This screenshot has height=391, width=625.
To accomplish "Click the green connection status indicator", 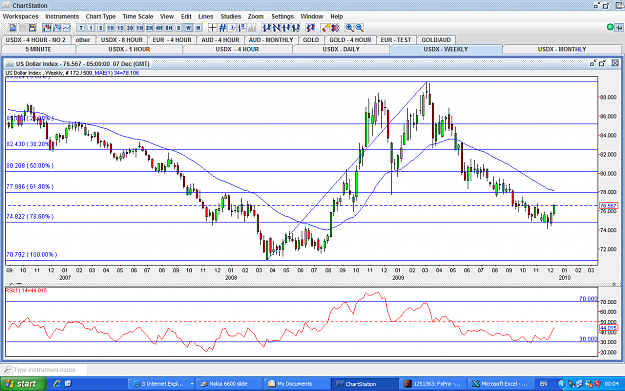I will 610,28.
